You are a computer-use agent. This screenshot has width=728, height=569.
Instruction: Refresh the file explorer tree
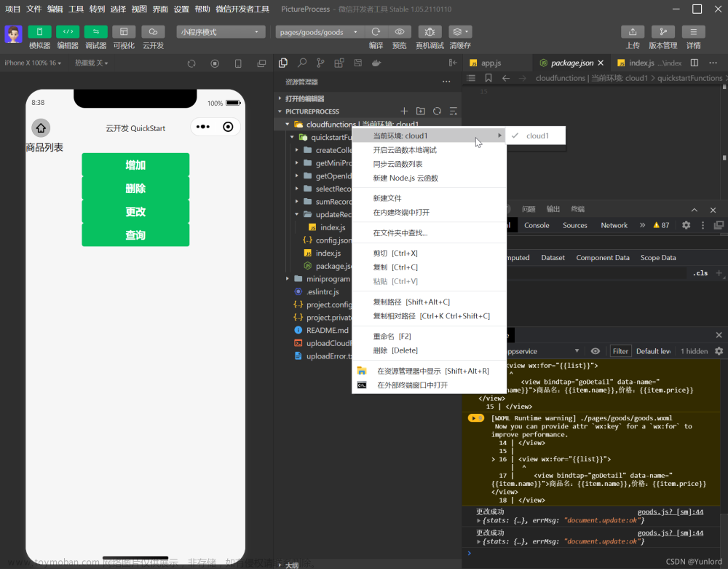pyautogui.click(x=437, y=111)
